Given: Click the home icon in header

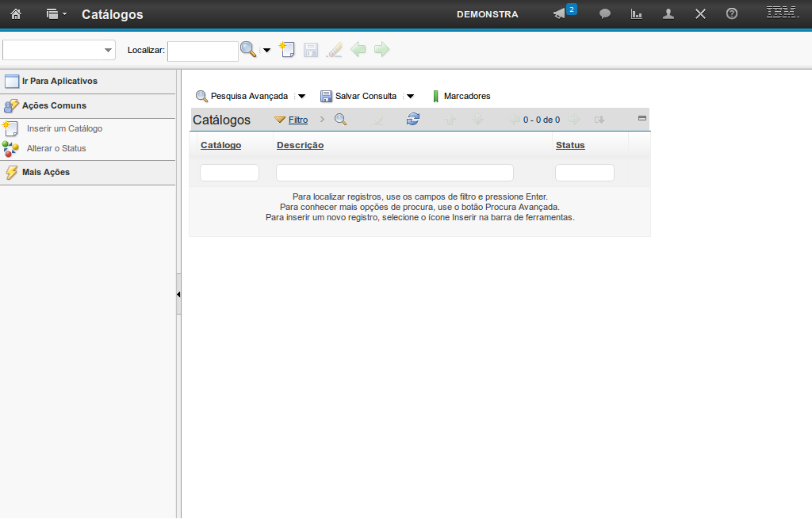Looking at the screenshot, I should [x=15, y=14].
